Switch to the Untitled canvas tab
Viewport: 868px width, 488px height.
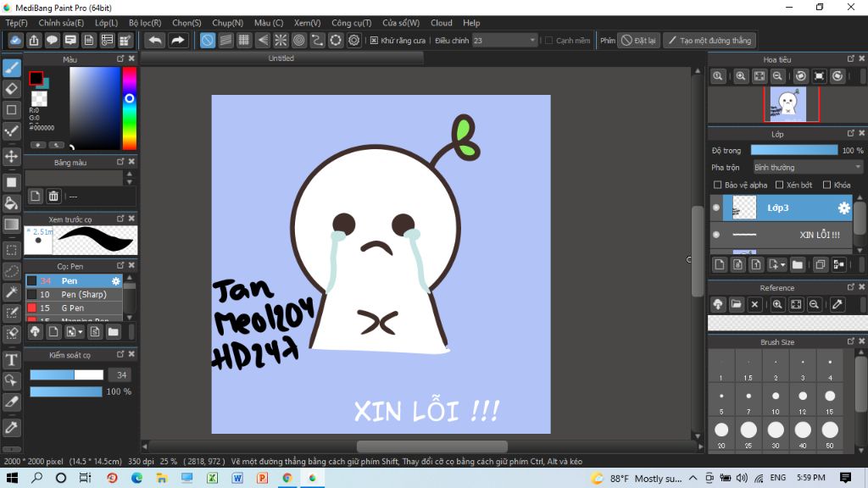click(x=281, y=58)
